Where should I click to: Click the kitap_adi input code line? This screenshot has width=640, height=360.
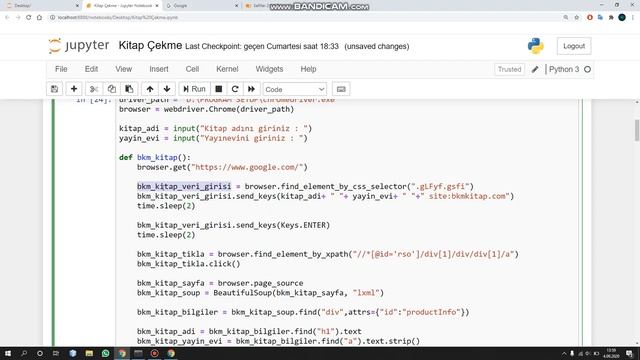click(216, 129)
